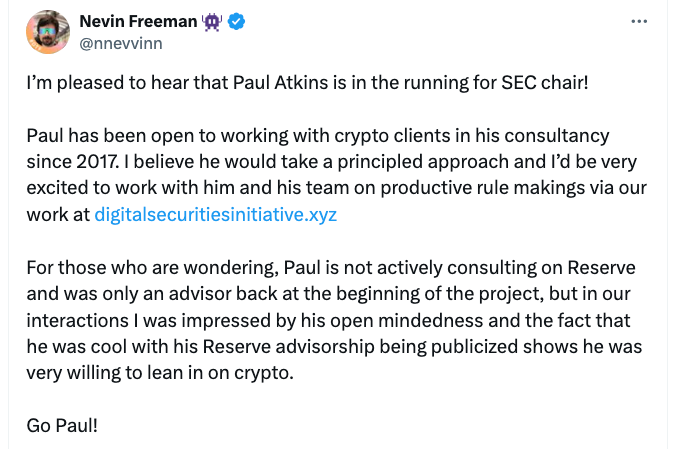Click the 'work at' text before the link

point(58,214)
